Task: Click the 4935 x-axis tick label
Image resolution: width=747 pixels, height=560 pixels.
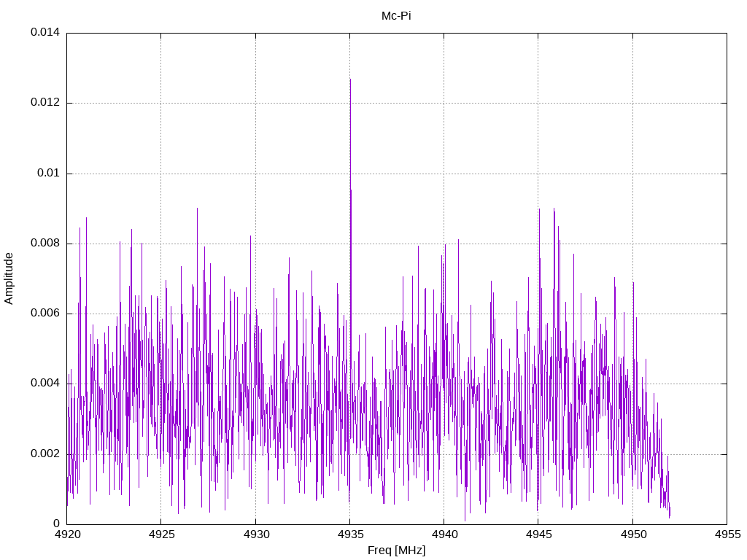Action: pos(350,534)
